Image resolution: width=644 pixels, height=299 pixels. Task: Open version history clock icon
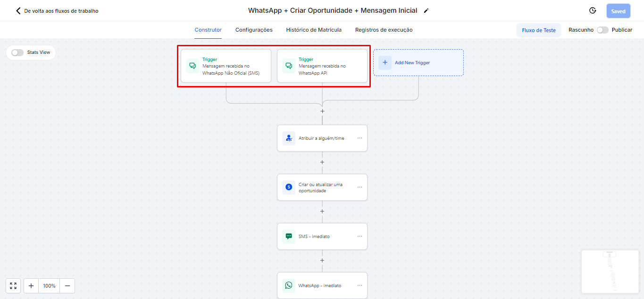coord(593,11)
